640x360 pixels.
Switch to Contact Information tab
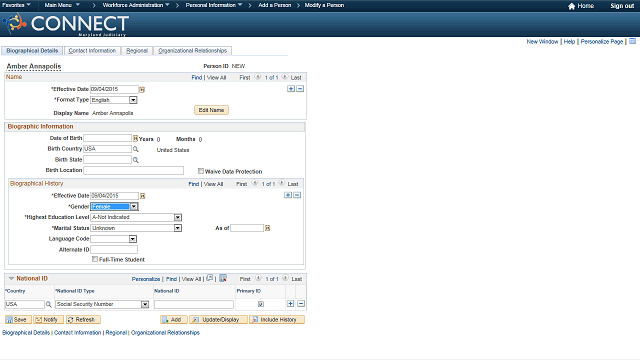click(92, 51)
